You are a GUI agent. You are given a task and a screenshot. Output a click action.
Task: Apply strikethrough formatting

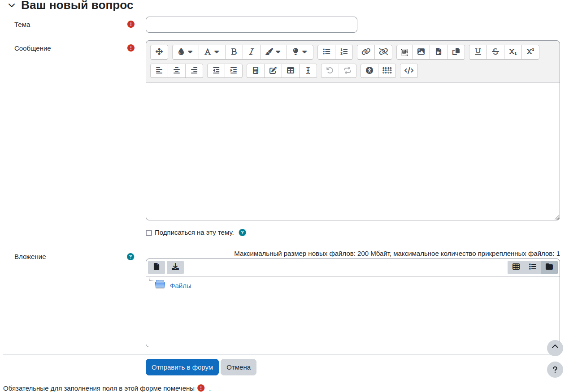pyautogui.click(x=495, y=52)
